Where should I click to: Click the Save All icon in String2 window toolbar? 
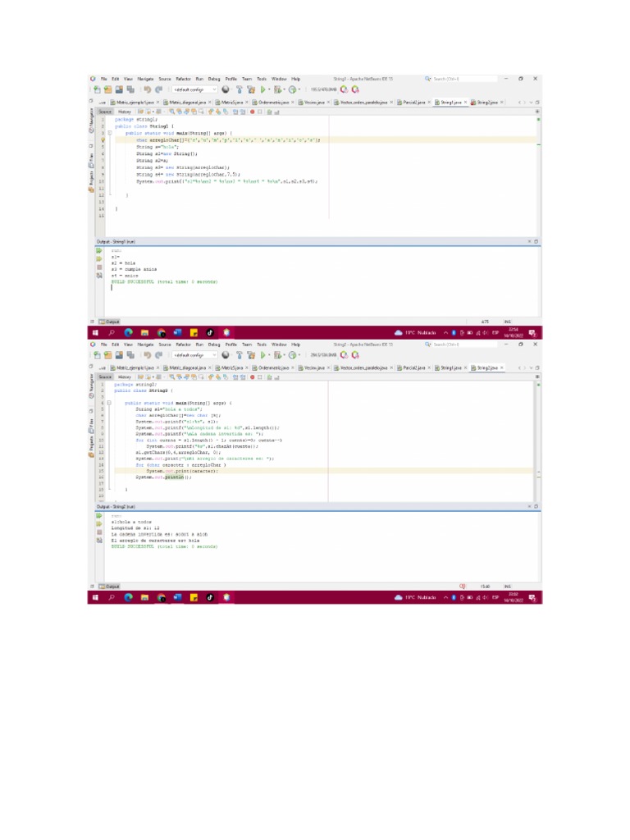130,355
